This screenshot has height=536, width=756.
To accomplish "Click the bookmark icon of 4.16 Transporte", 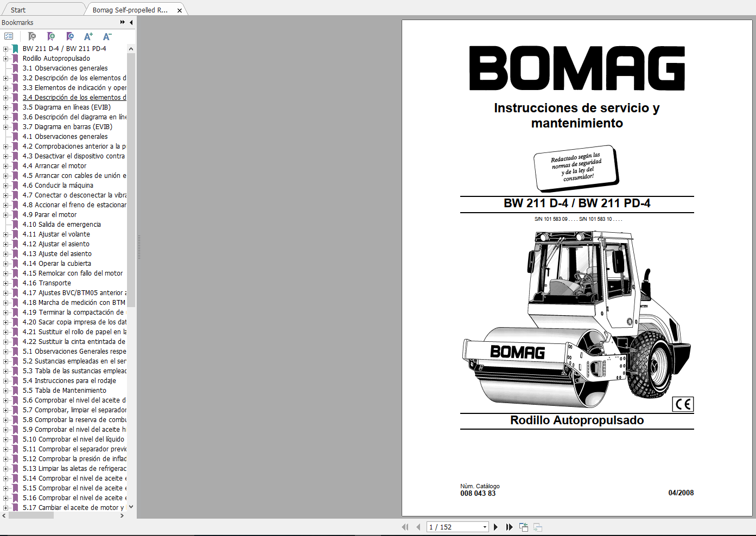I will [x=15, y=283].
